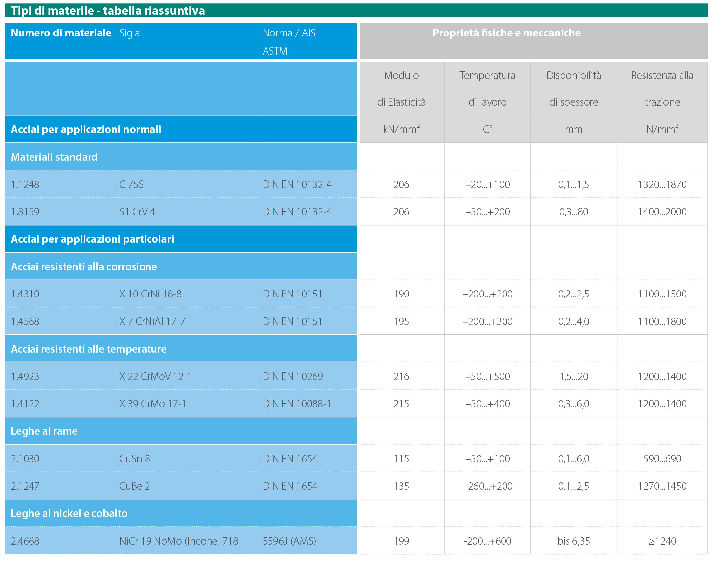The height and width of the screenshot is (588, 713).
Task: Select the 'X 10 CrNi 18-8' cell
Action: tap(150, 294)
